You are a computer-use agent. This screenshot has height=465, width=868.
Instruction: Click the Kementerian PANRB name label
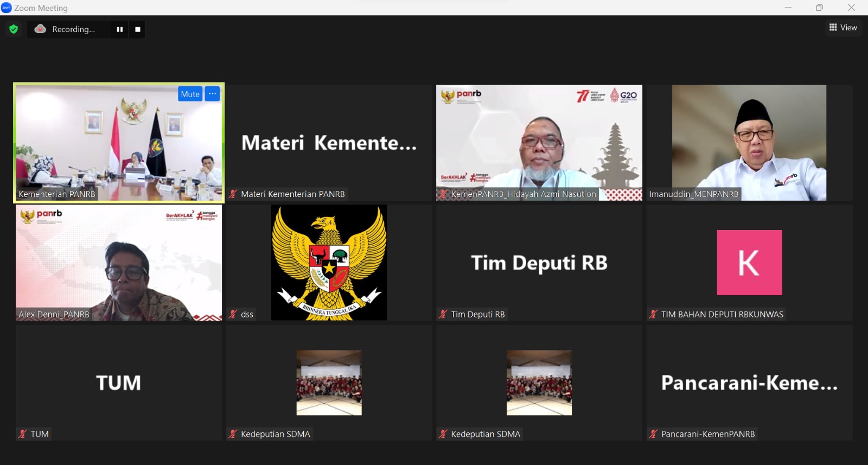pos(57,194)
